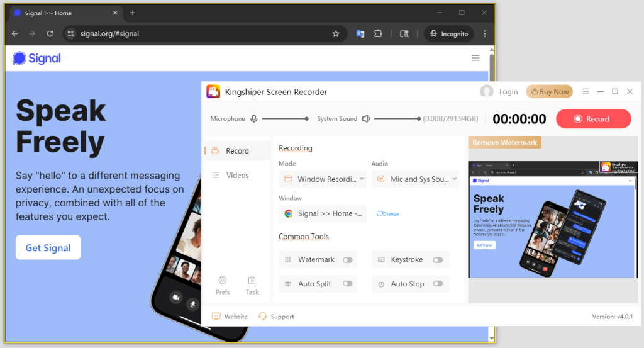The height and width of the screenshot is (348, 644).
Task: Click the Google Translate icon in Chrome
Action: click(360, 34)
